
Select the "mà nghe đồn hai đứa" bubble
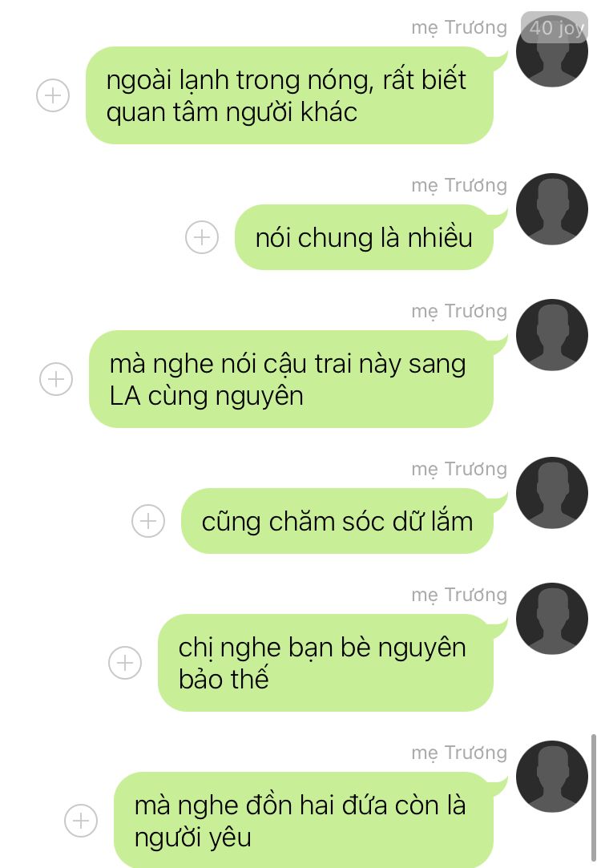click(x=303, y=820)
